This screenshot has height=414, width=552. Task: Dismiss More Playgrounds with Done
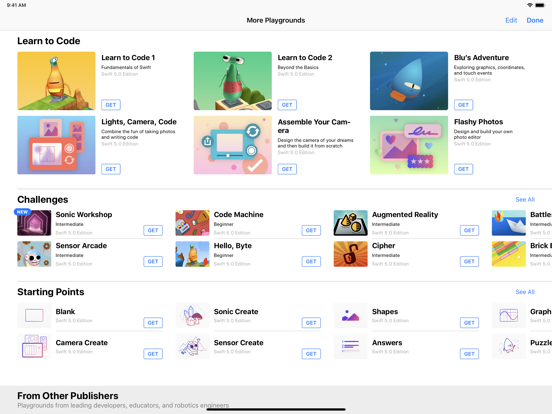click(x=535, y=20)
